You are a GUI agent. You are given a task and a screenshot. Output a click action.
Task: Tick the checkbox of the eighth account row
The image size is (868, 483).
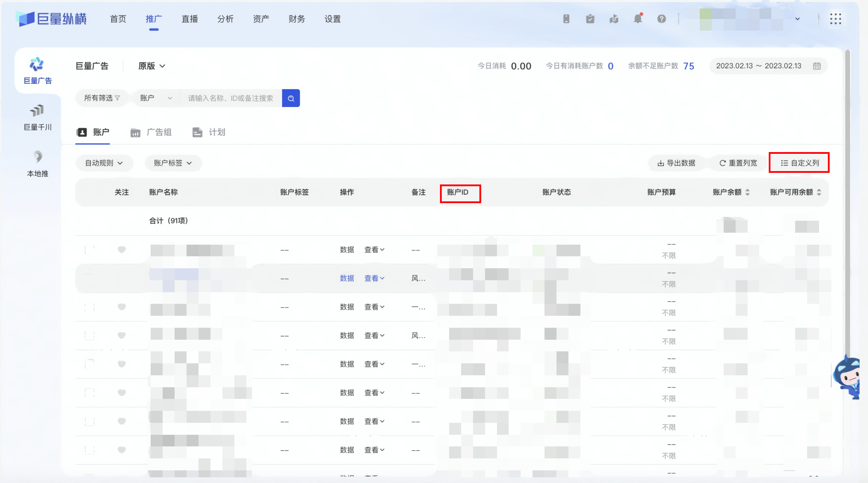coord(90,450)
